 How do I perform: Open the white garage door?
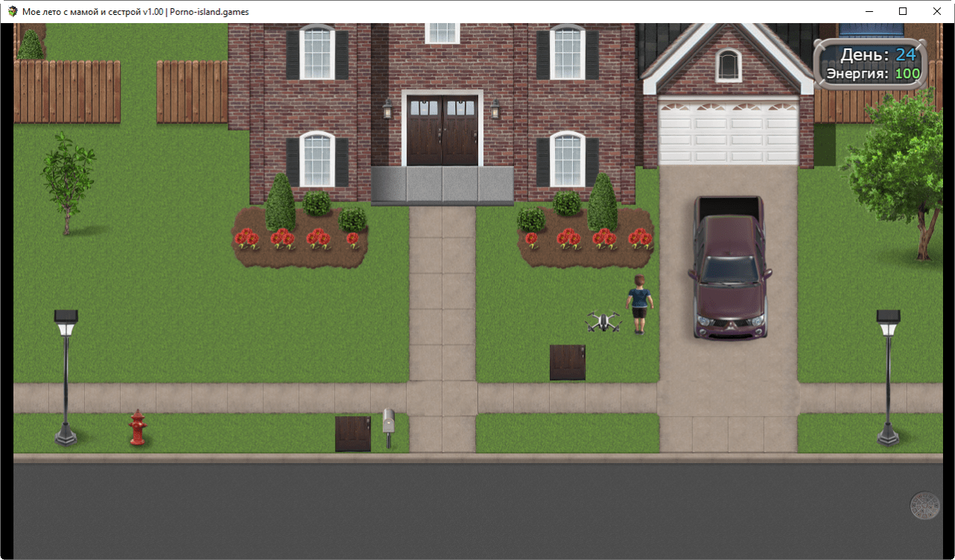click(x=728, y=133)
